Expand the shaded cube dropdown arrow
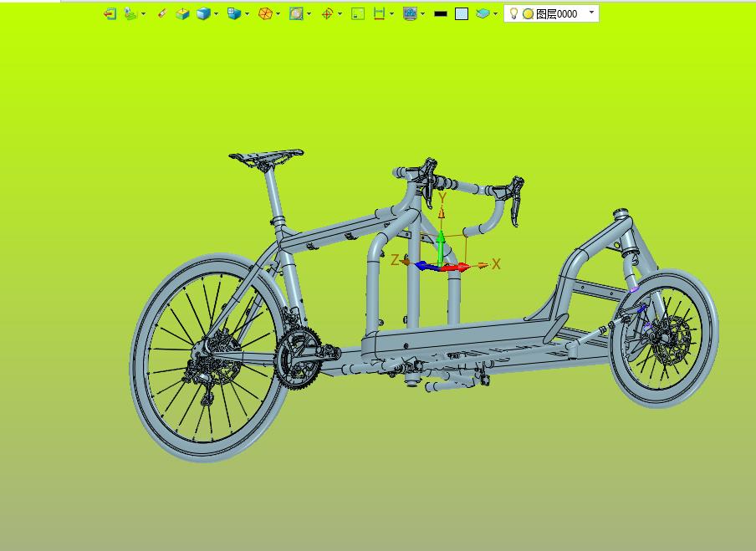 217,13
